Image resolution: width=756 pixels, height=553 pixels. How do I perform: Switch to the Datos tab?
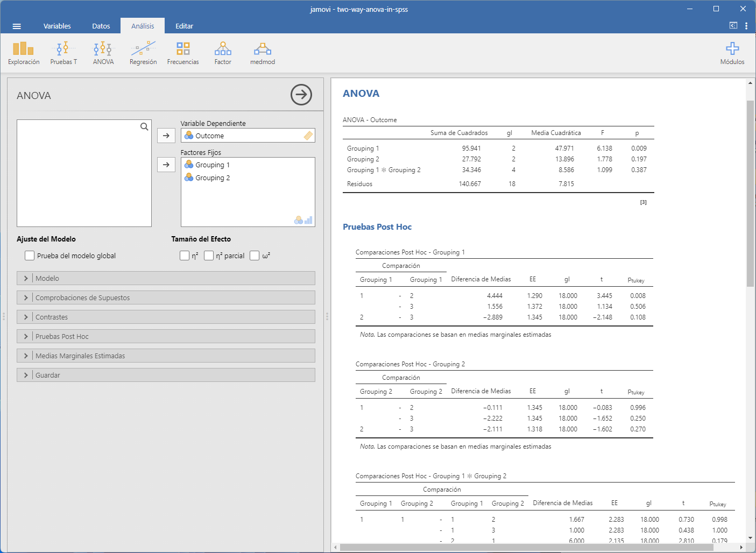(x=101, y=26)
